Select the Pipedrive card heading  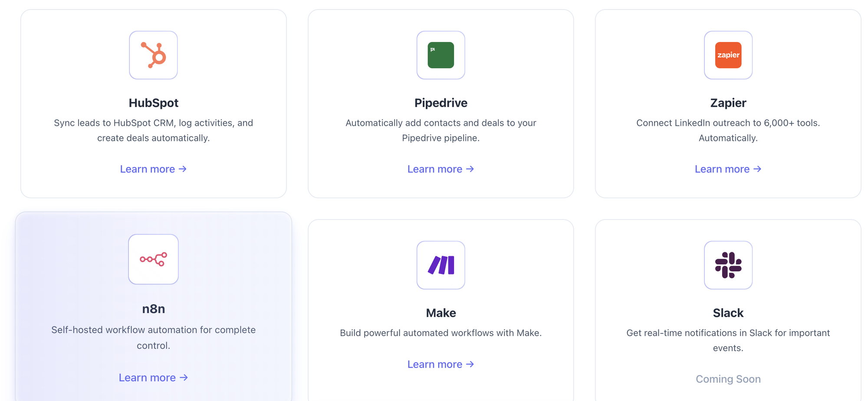[x=441, y=103]
